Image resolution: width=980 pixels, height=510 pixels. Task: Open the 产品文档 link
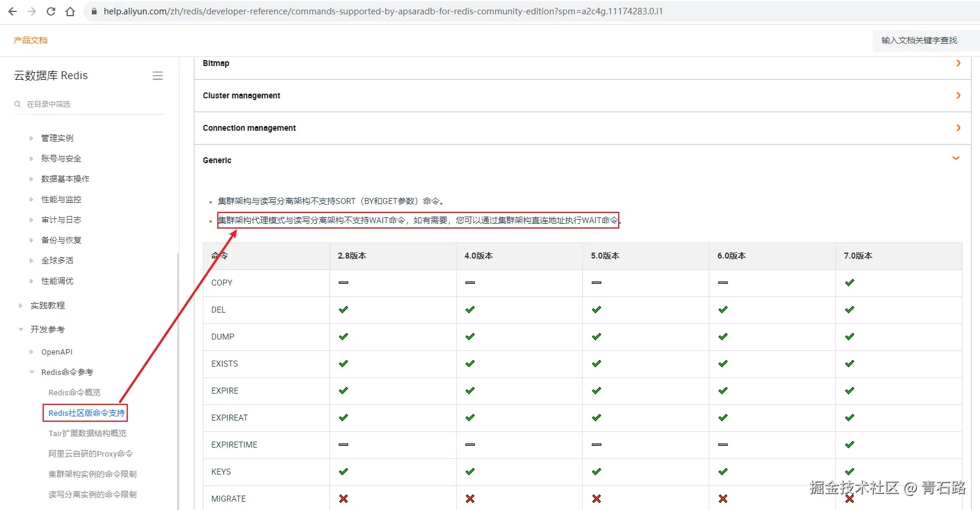(31, 40)
